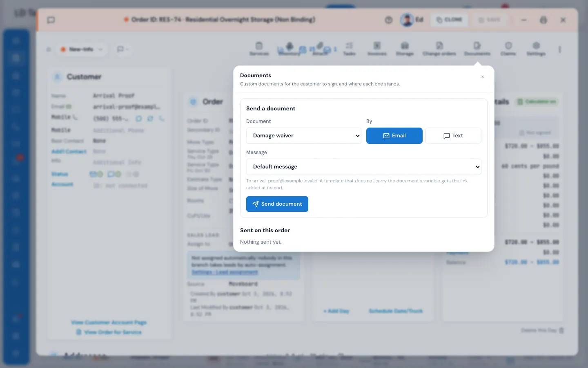Click the Documents toolbar icon

pyautogui.click(x=477, y=49)
